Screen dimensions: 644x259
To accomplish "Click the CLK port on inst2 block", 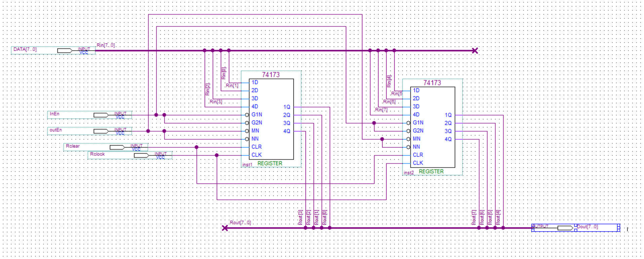I will point(418,163).
